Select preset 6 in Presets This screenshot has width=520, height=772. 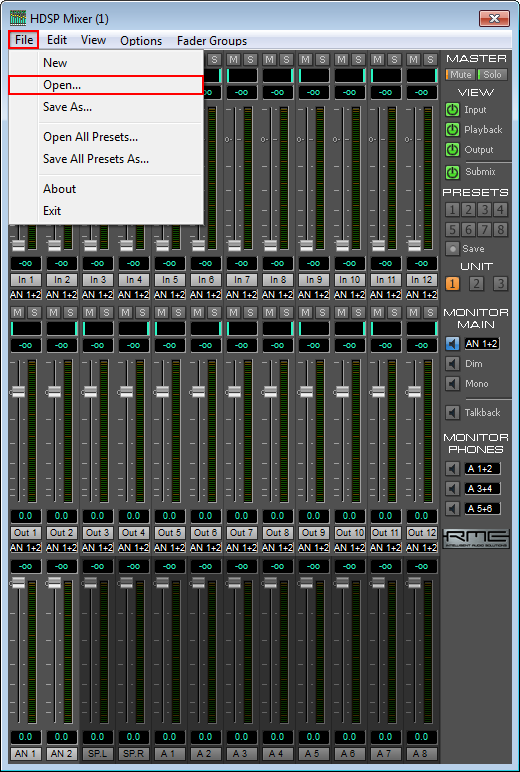(468, 229)
